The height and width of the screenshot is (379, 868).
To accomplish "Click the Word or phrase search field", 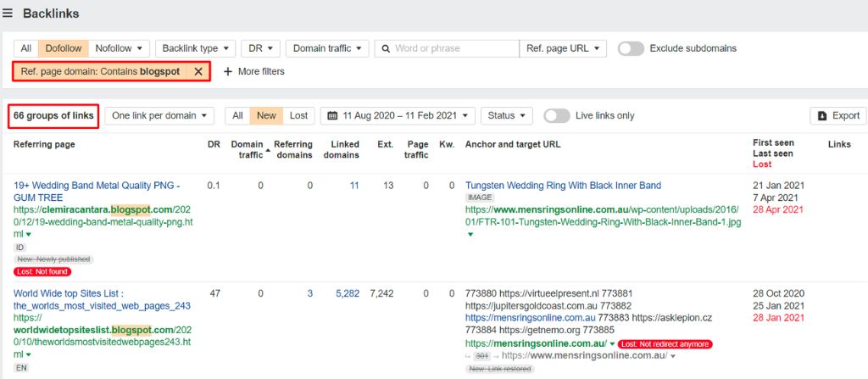I will point(453,48).
